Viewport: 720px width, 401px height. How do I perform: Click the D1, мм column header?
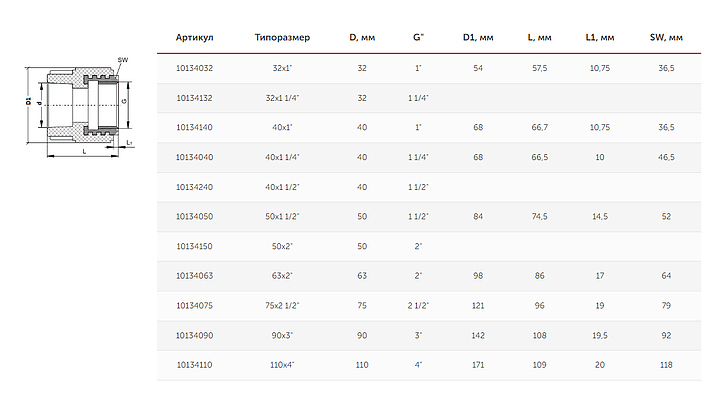[478, 38]
